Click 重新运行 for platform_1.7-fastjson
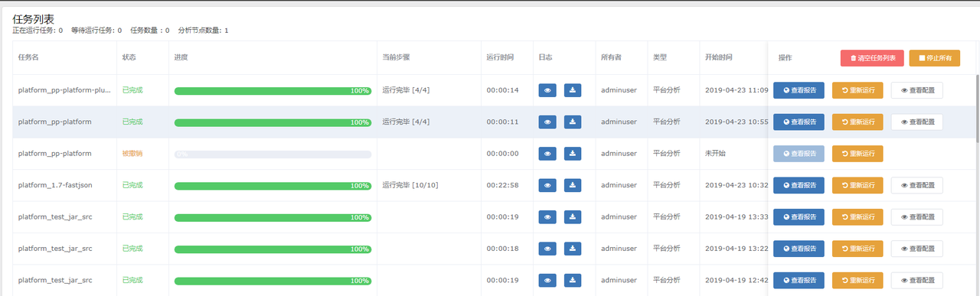The image size is (980, 296). [857, 185]
